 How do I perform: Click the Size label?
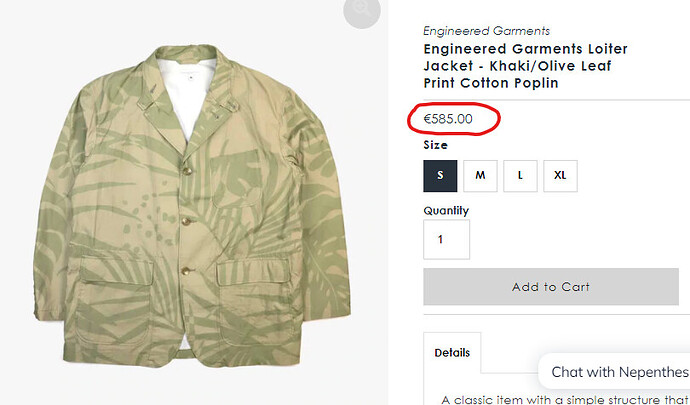(436, 146)
